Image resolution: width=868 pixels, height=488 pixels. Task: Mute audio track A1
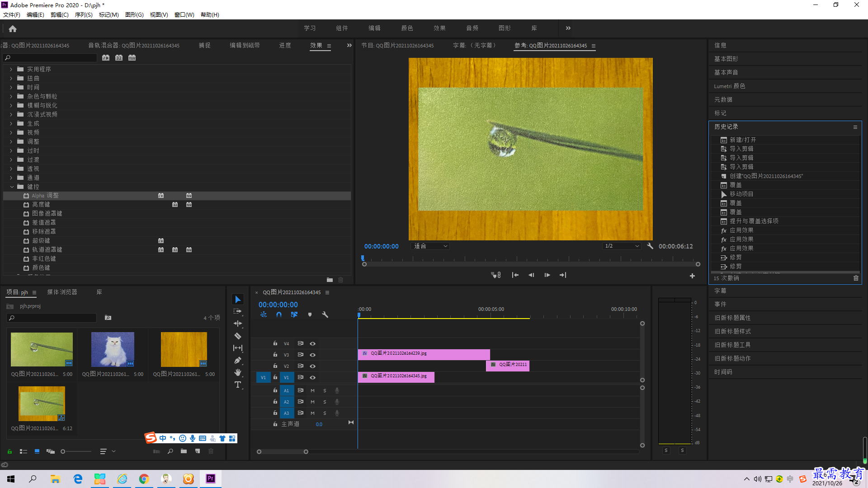(x=312, y=390)
